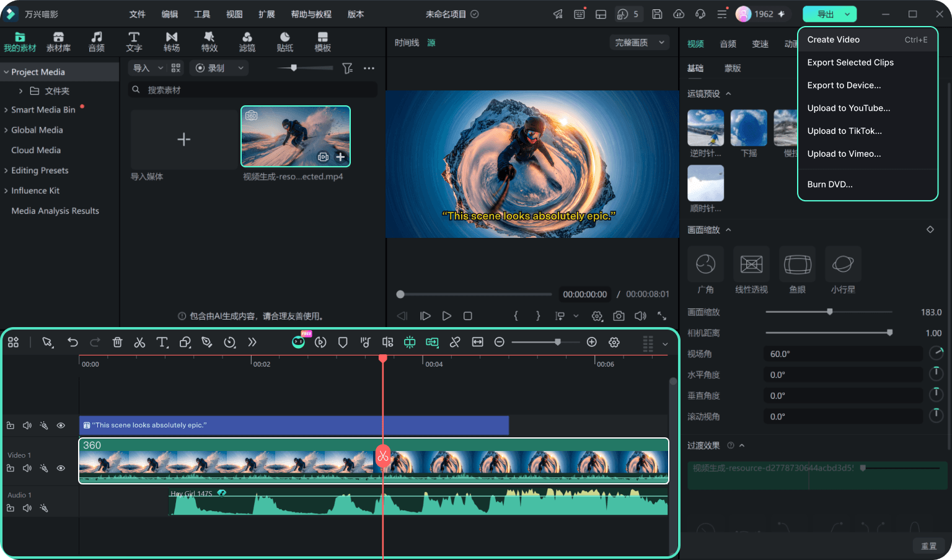Mute the Audio 1 track
952x560 pixels.
27,508
